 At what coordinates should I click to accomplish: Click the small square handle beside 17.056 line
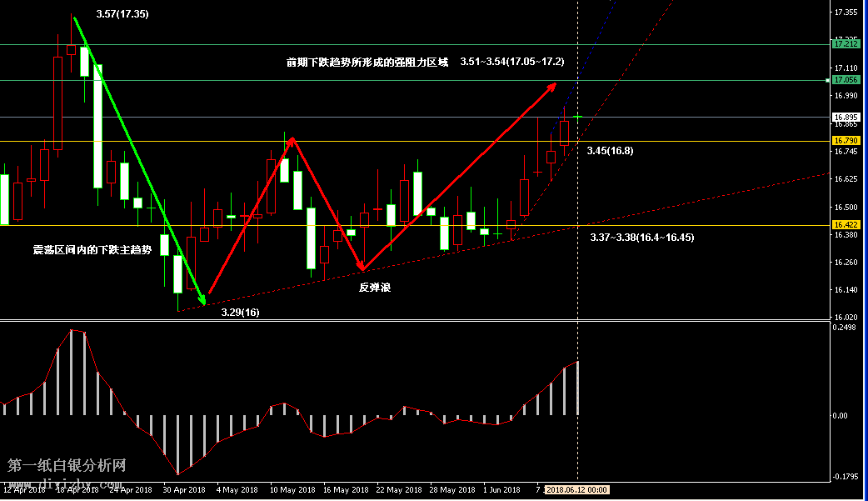point(828,80)
